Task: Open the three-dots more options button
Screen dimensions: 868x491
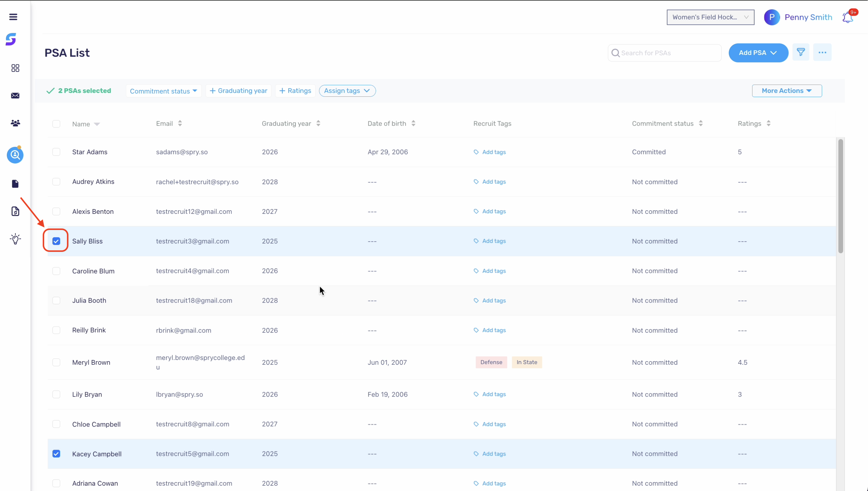Action: click(822, 52)
